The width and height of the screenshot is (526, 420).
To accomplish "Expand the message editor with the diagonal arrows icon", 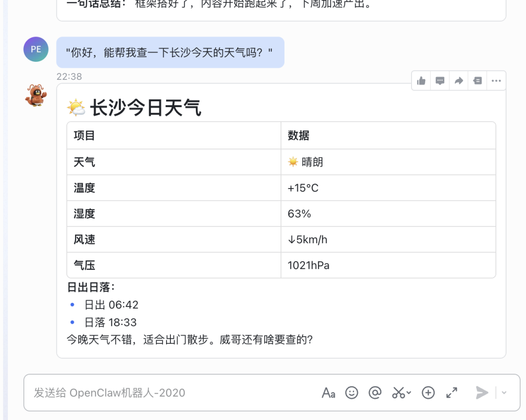I will 451,392.
